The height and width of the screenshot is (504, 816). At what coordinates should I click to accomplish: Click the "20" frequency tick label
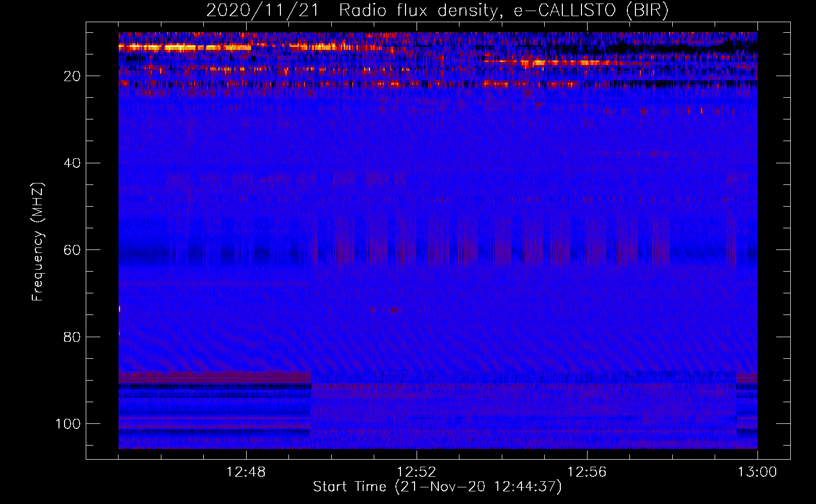pyautogui.click(x=73, y=76)
